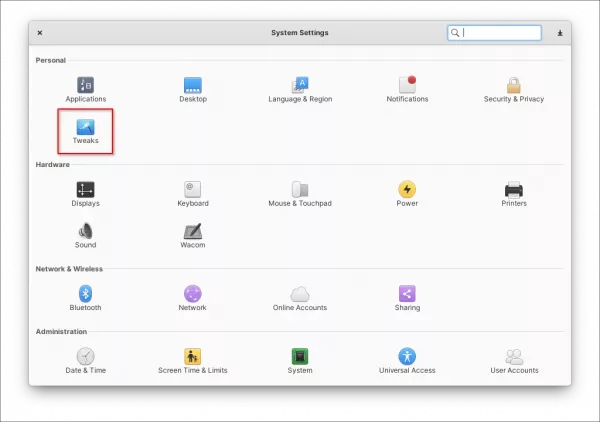Open the Network settings

pyautogui.click(x=192, y=298)
